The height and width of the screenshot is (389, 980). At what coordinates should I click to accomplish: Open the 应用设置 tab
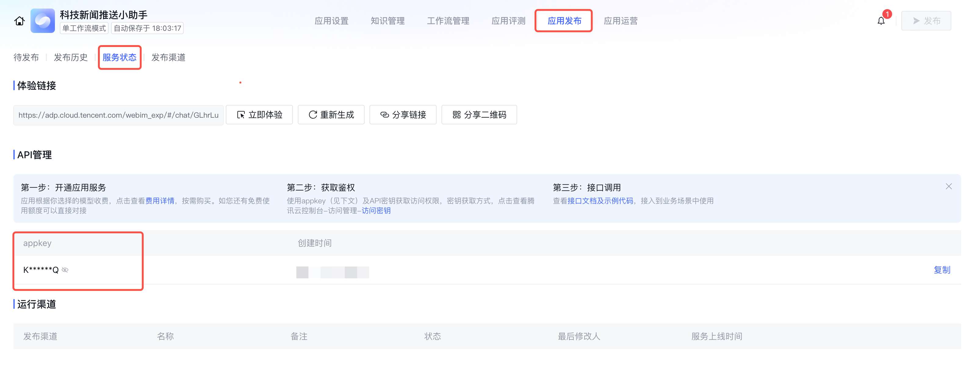tap(331, 21)
